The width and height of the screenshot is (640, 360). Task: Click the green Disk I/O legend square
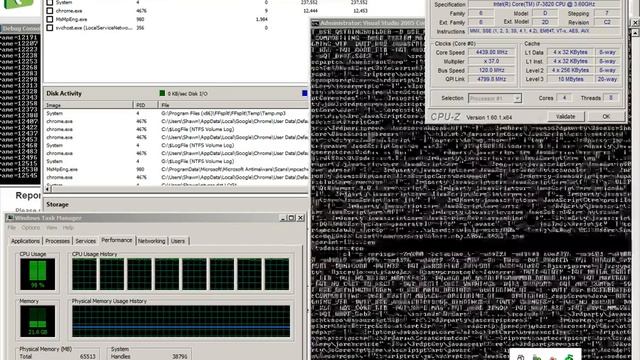coord(162,93)
